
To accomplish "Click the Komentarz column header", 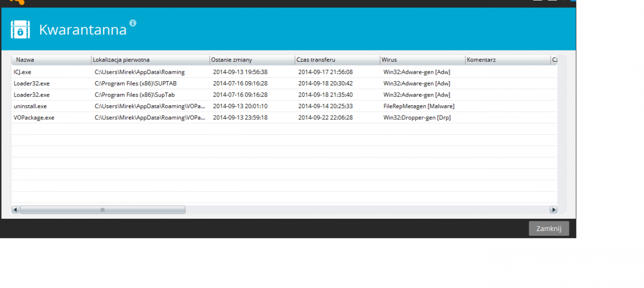I will [x=508, y=60].
